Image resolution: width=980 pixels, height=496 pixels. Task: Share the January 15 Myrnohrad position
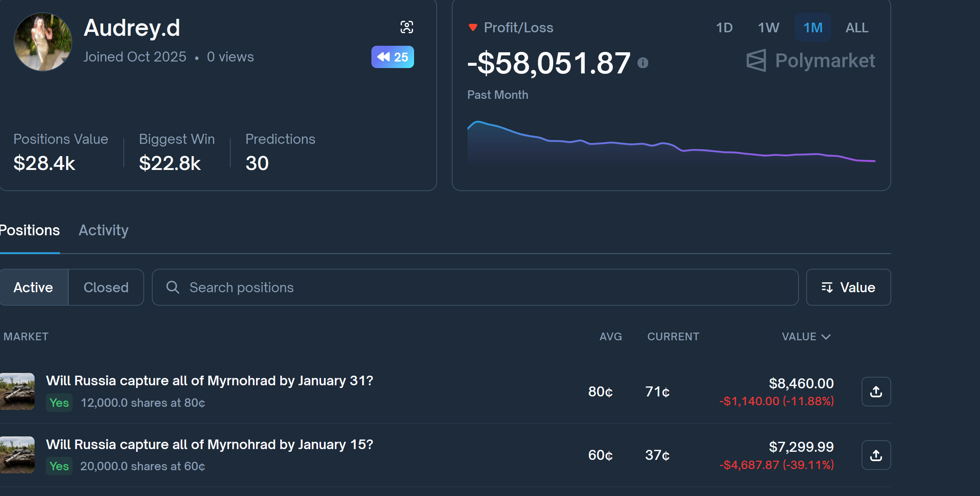click(x=875, y=455)
